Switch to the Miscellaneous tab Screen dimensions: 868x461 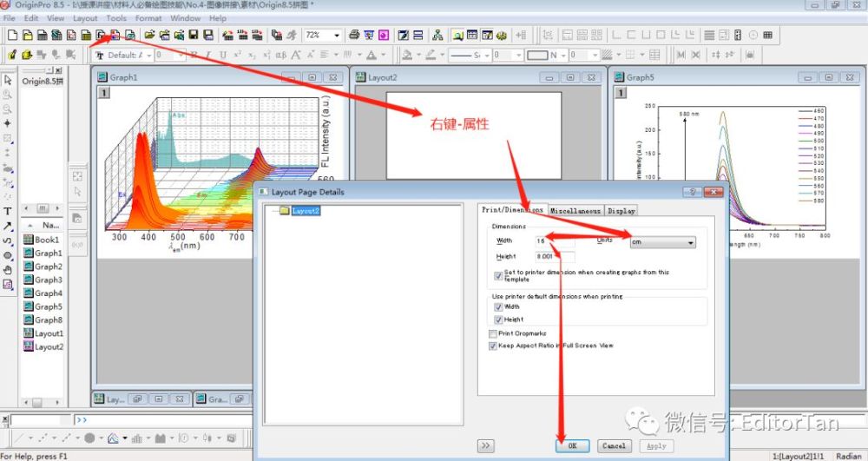[x=575, y=210]
